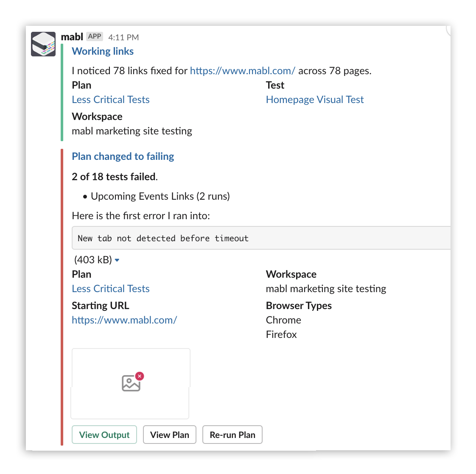Click the Re-run Plan button

pos(232,435)
